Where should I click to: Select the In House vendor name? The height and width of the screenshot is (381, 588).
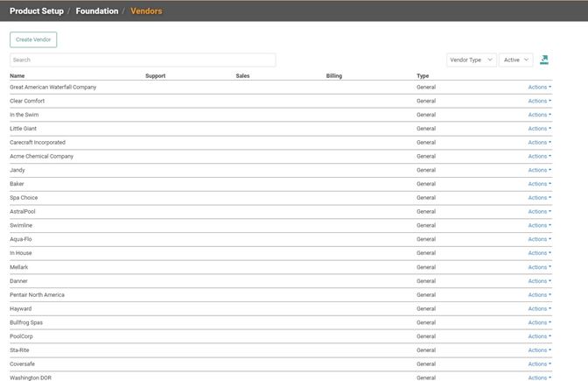[21, 253]
